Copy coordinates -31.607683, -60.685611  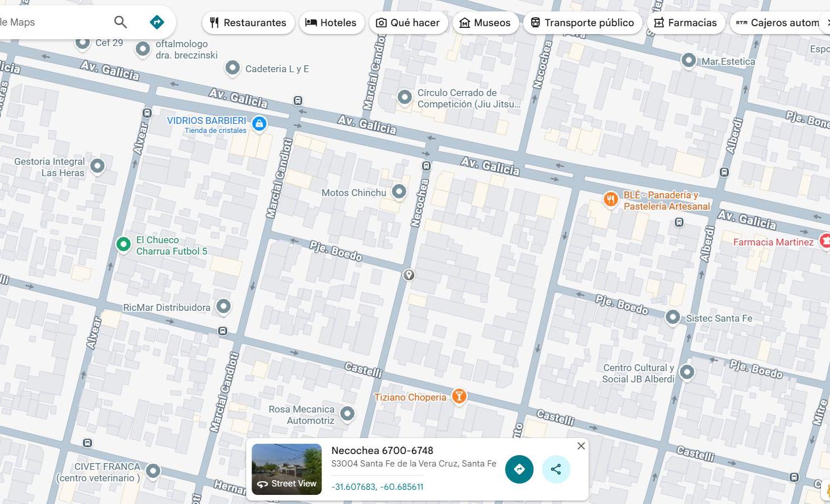coord(377,487)
